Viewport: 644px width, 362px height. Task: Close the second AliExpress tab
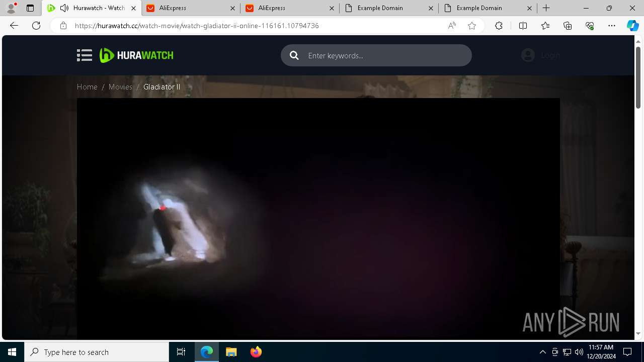click(x=332, y=8)
